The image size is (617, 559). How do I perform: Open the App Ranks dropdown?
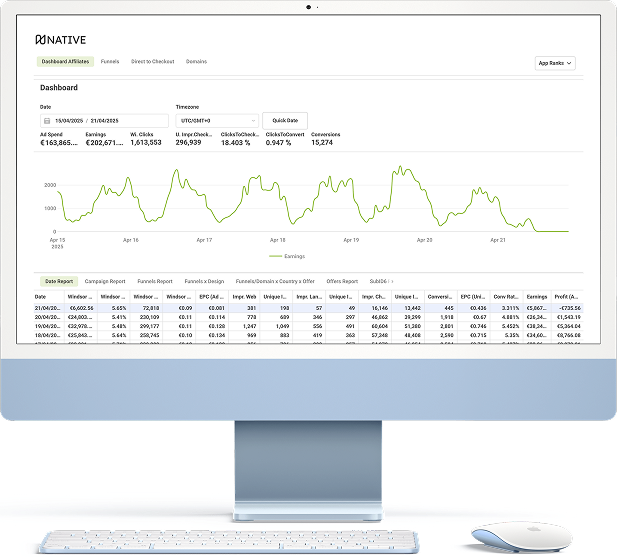(555, 63)
